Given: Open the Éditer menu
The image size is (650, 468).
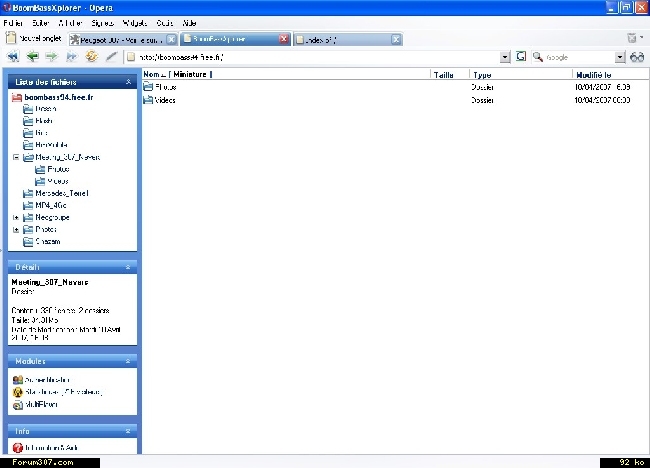Looking at the screenshot, I should pyautogui.click(x=41, y=23).
